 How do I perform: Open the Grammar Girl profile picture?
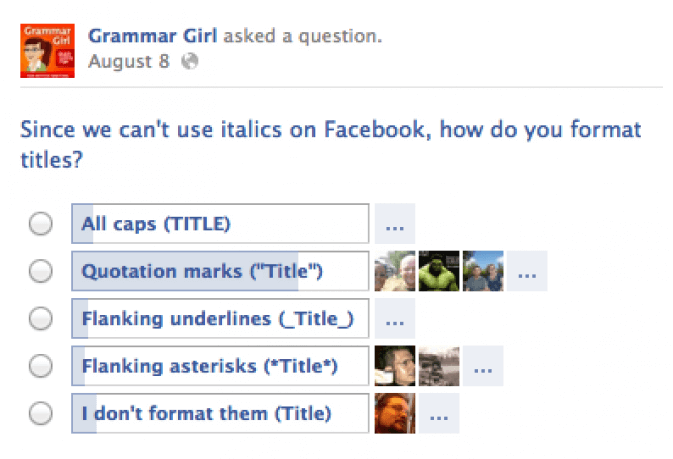pyautogui.click(x=47, y=51)
